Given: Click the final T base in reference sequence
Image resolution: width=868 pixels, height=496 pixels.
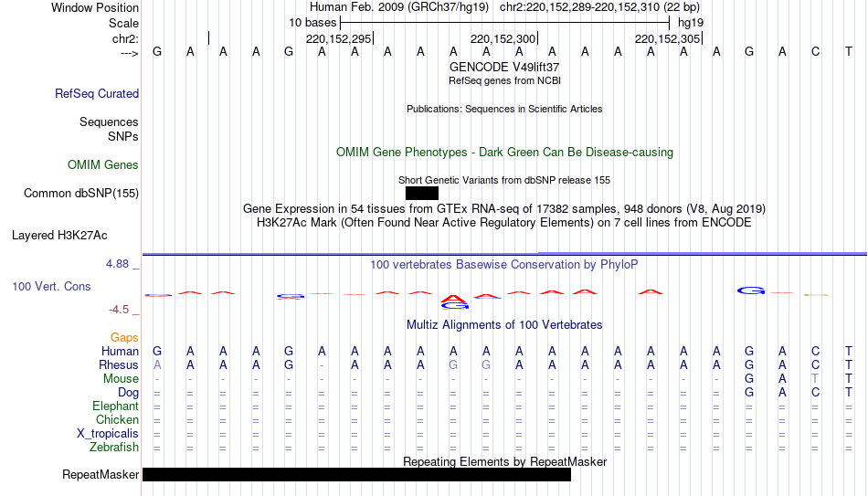Looking at the screenshot, I should click(848, 52).
